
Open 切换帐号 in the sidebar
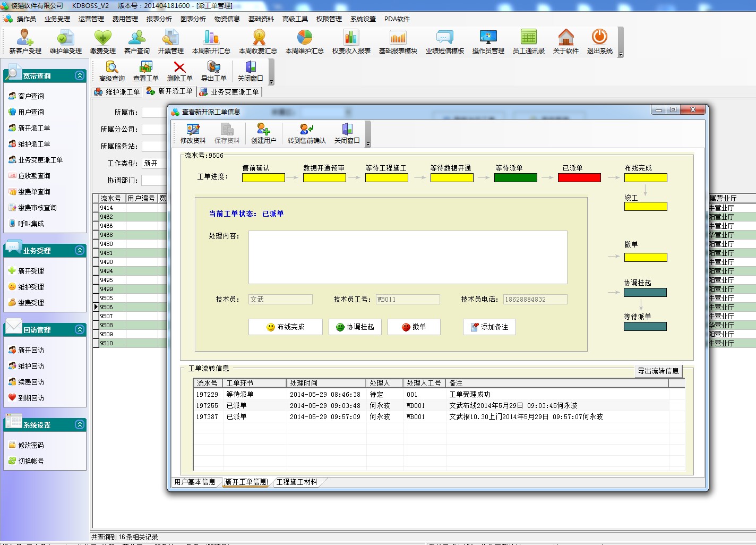click(31, 461)
